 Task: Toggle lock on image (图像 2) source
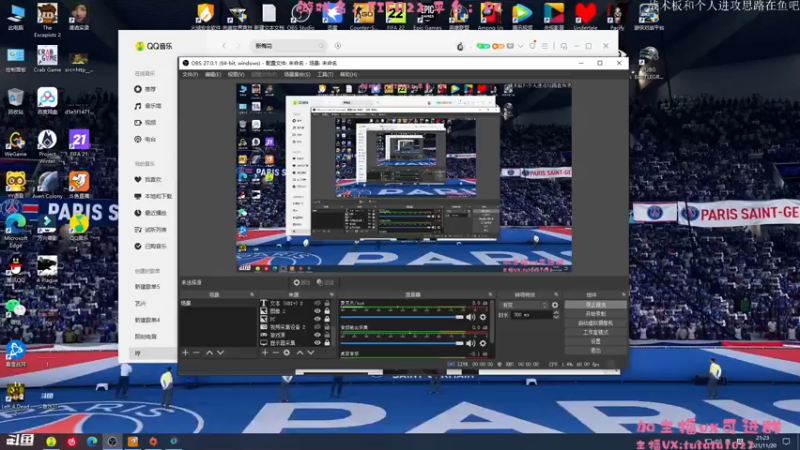(x=327, y=311)
